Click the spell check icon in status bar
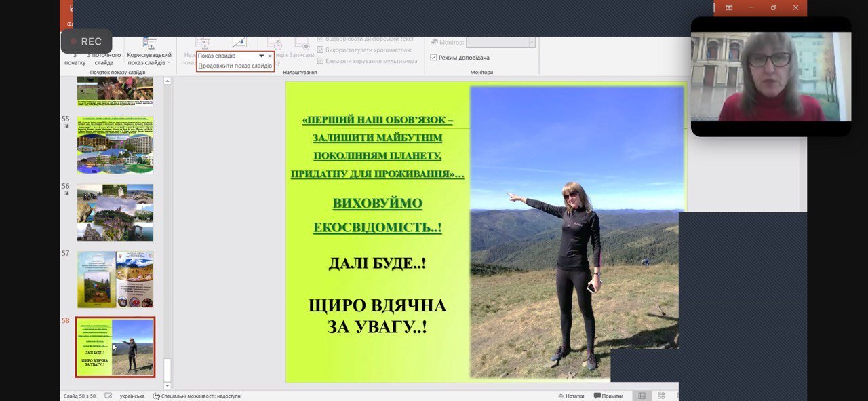 108,396
